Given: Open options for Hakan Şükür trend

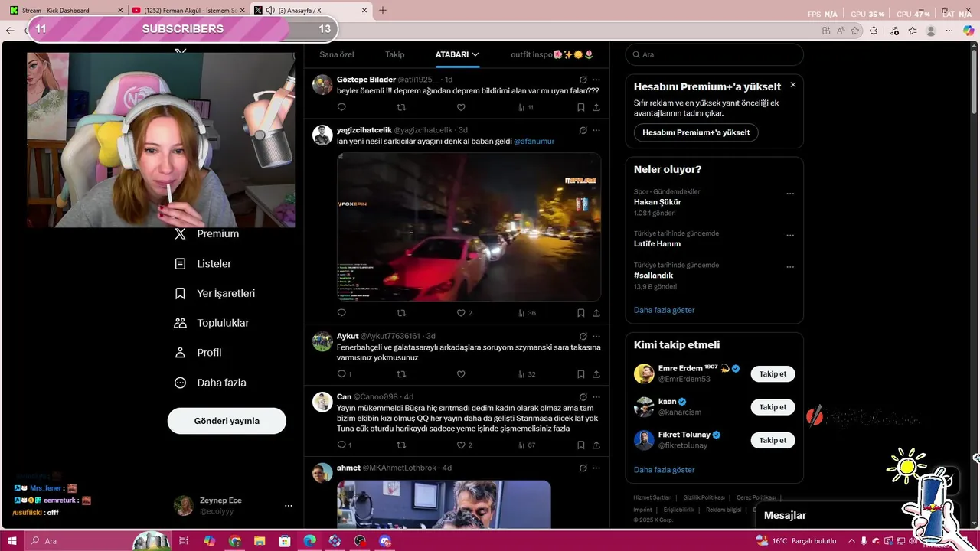Looking at the screenshot, I should [790, 194].
